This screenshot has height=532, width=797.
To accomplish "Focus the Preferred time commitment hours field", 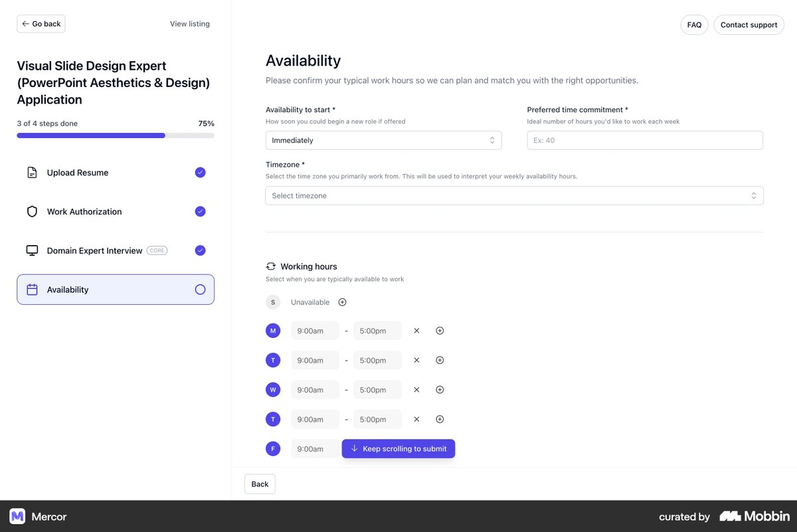I will coord(645,140).
